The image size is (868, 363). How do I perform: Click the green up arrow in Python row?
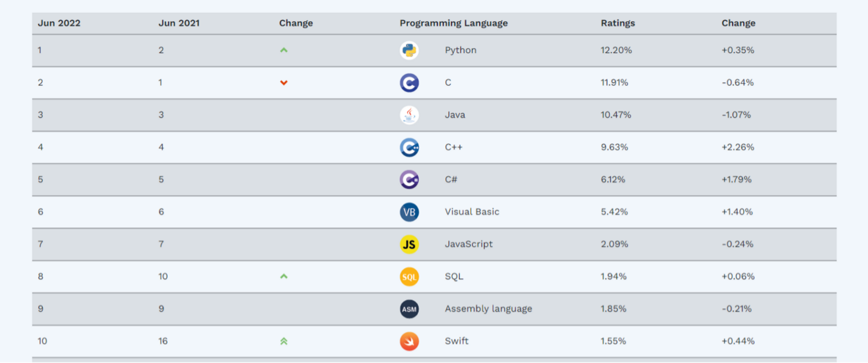click(x=284, y=50)
